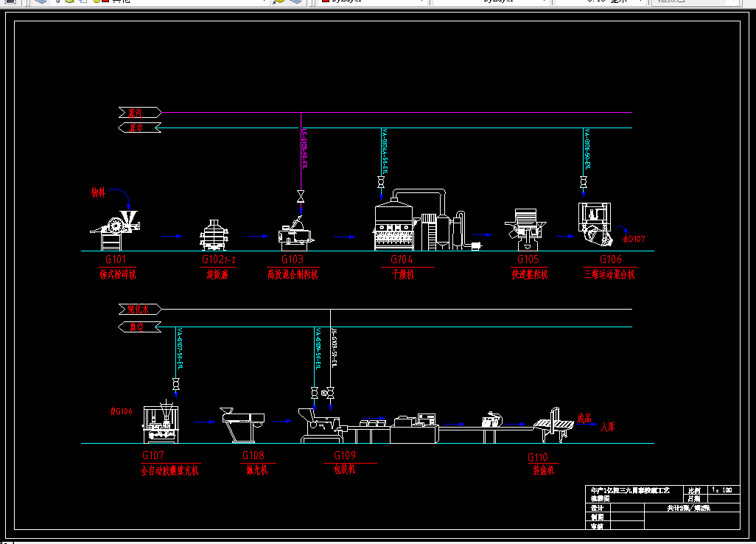Select the 全自动胶囊填充机 label under G107

[x=169, y=470]
